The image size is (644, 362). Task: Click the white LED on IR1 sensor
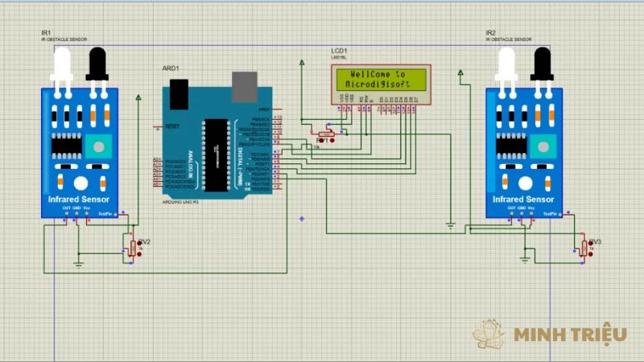[61, 64]
